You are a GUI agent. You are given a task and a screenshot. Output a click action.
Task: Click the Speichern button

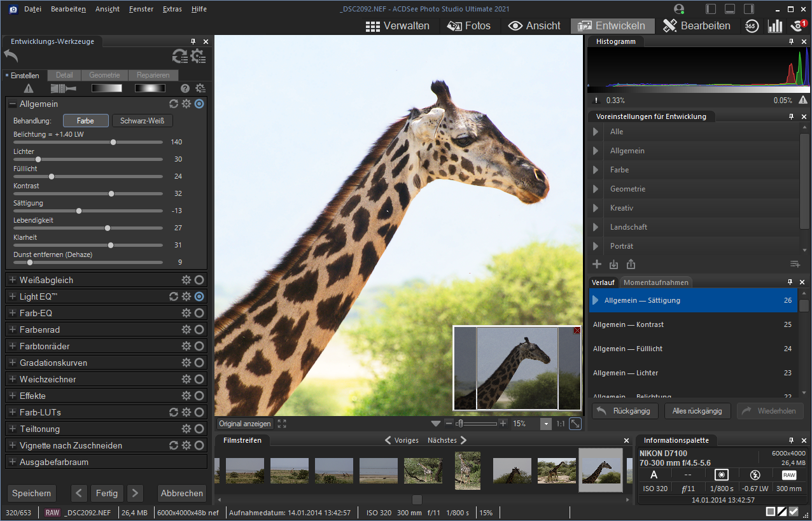[32, 493]
